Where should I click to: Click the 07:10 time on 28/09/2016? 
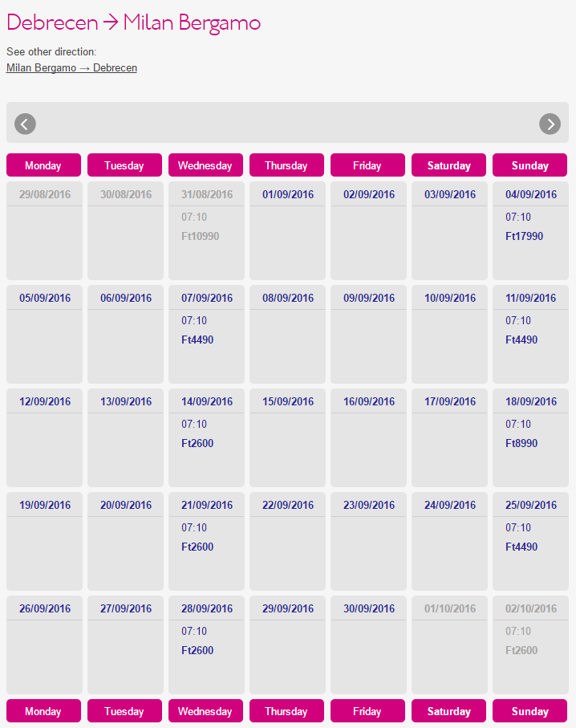tap(194, 632)
